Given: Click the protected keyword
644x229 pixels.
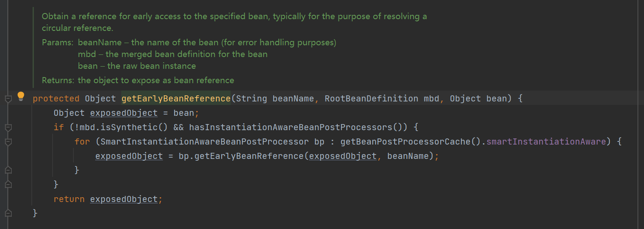Looking at the screenshot, I should click(56, 98).
